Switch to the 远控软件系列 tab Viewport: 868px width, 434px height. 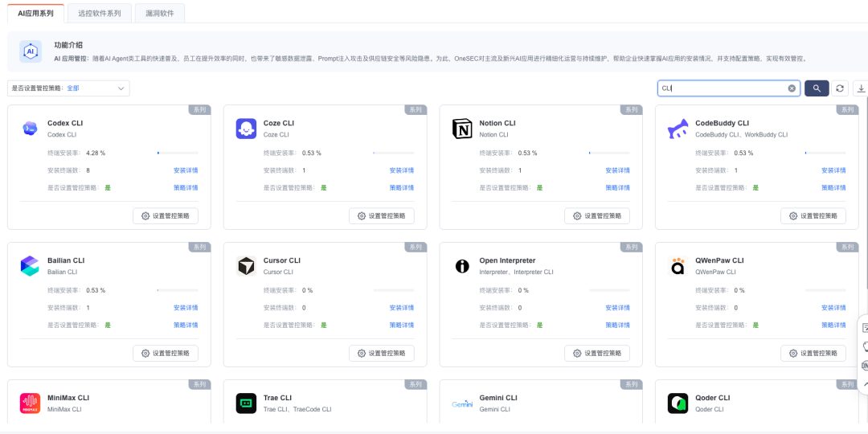point(99,14)
